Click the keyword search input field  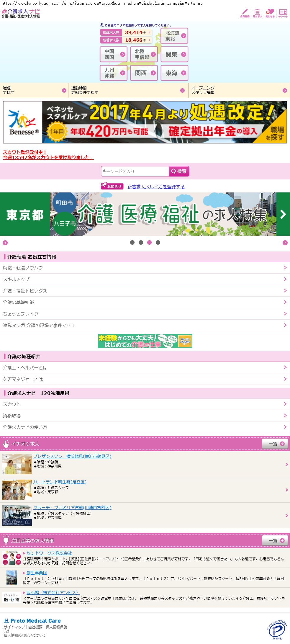point(135,171)
